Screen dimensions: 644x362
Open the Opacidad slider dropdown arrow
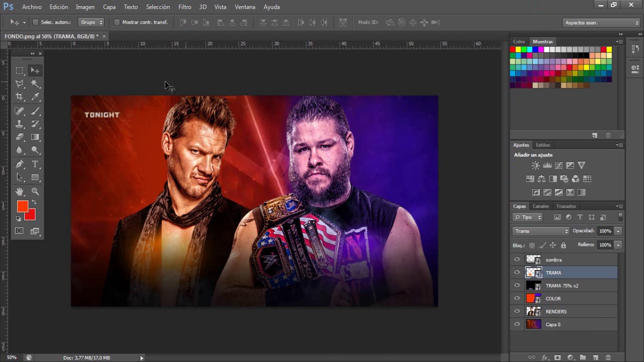pos(618,231)
